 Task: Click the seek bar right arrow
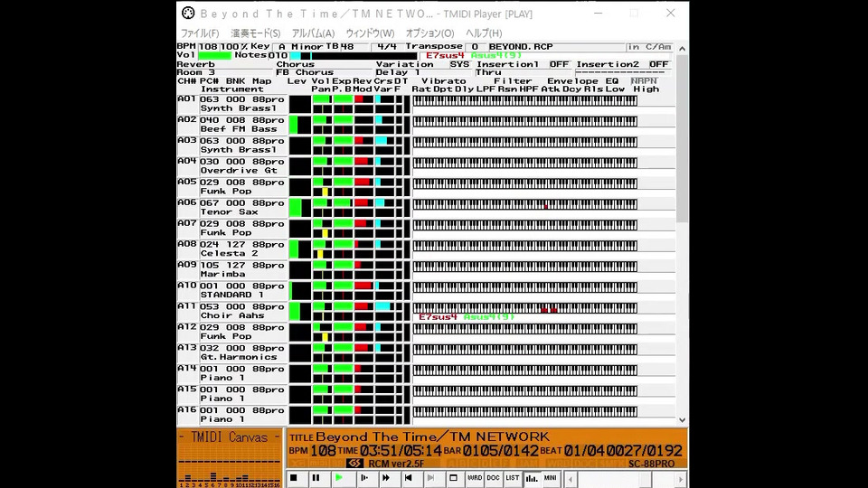pos(681,479)
